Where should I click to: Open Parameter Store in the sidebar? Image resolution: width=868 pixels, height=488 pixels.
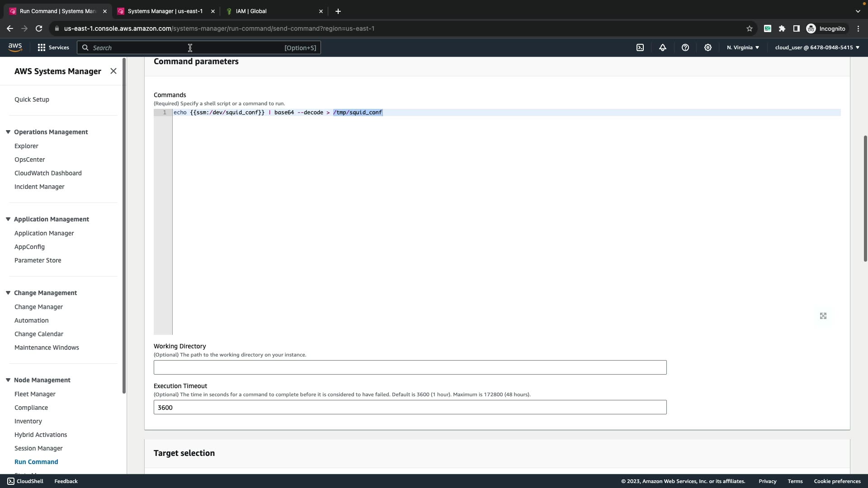[x=38, y=260]
